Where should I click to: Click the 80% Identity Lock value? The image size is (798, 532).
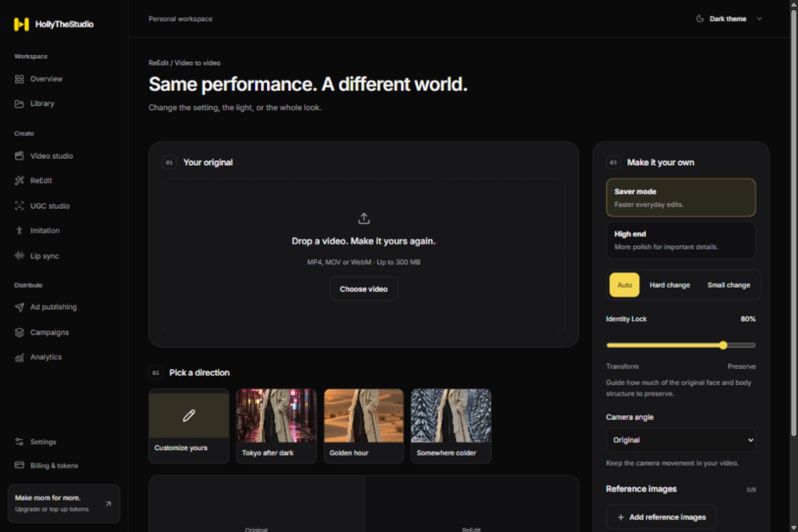(748, 319)
